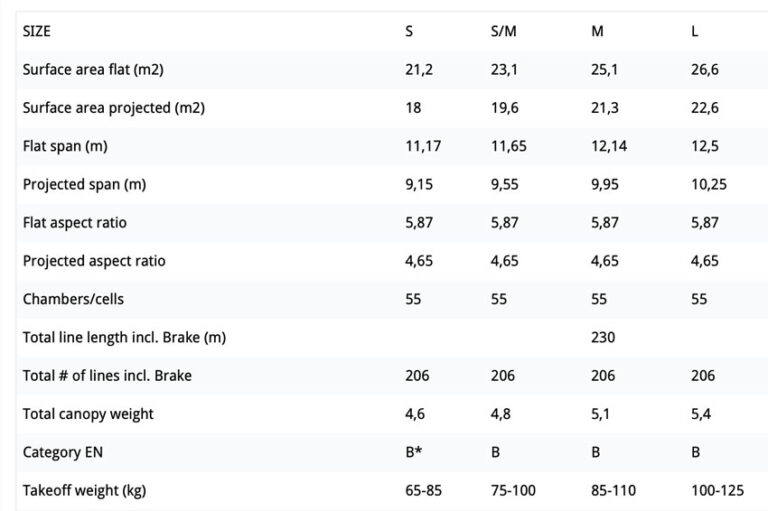Click the "Chambers/cells" row label
This screenshot has width=768, height=511.
click(73, 299)
